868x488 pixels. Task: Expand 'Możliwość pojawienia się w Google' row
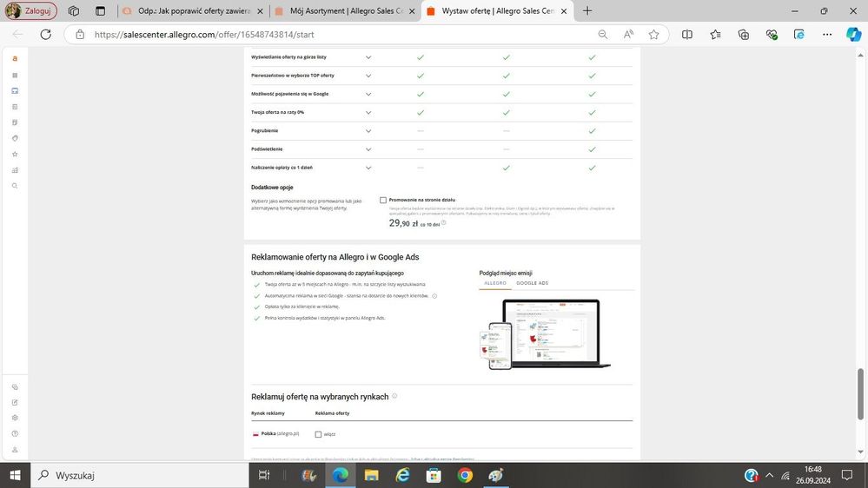368,94
